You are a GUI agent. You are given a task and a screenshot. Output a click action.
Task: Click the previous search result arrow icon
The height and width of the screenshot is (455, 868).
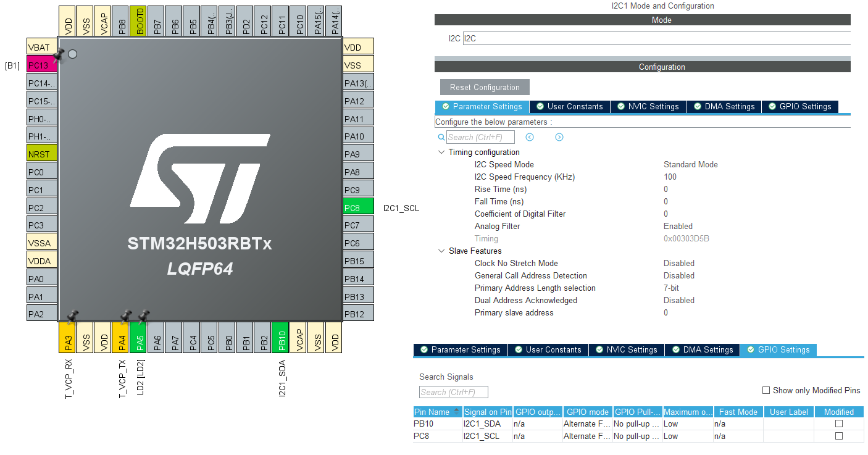530,137
